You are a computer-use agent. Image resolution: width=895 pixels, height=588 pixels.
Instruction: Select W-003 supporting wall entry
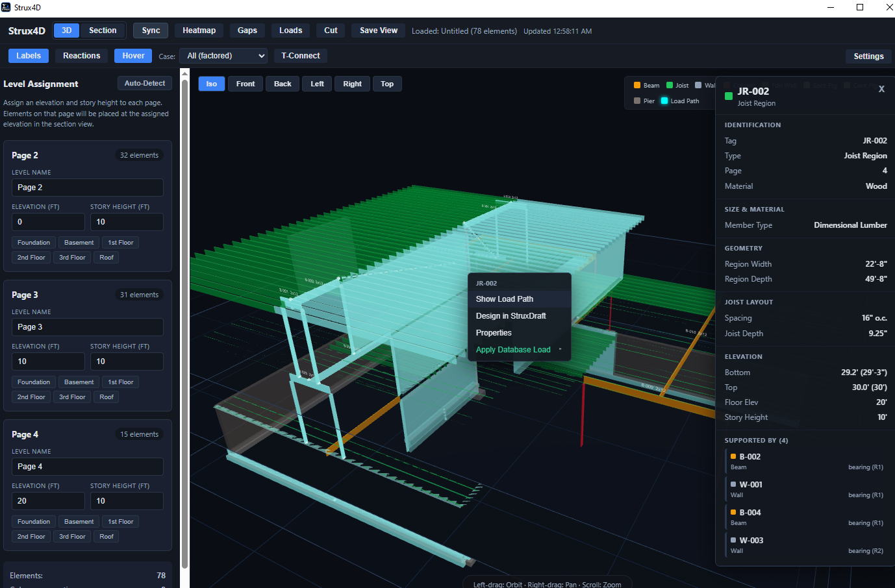click(806, 545)
